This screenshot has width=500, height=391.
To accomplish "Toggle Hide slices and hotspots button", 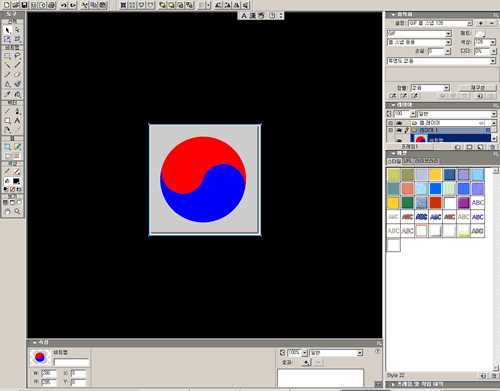I will [x=7, y=156].
